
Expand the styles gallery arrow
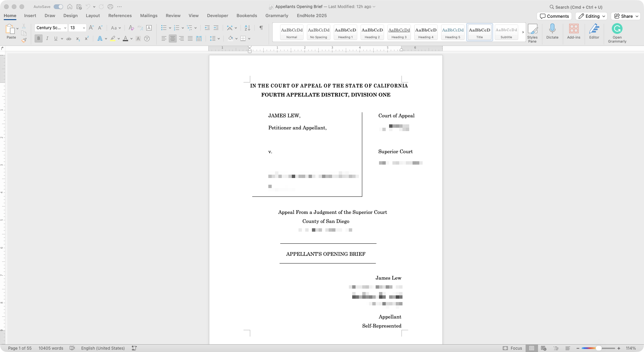tap(523, 32)
